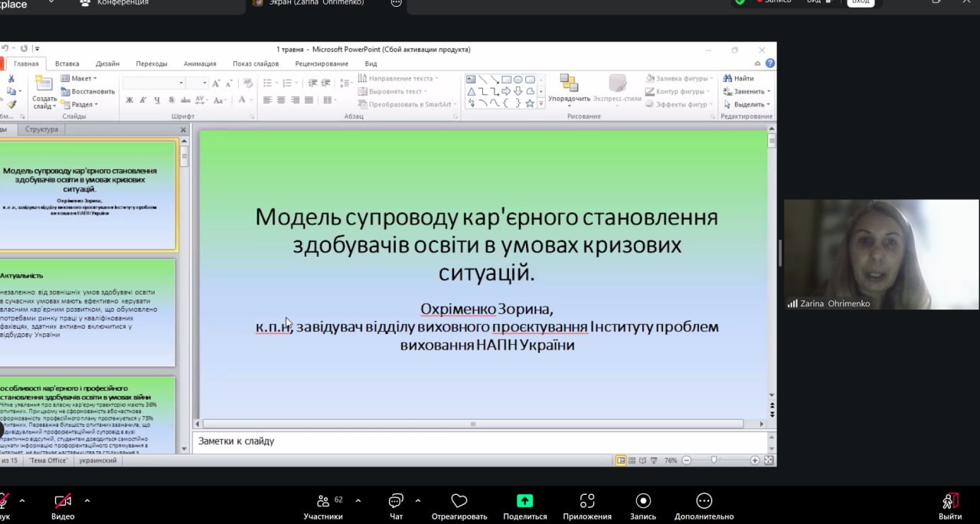
Task: Select the Актуальність slide thumbnail
Action: pyautogui.click(x=87, y=313)
